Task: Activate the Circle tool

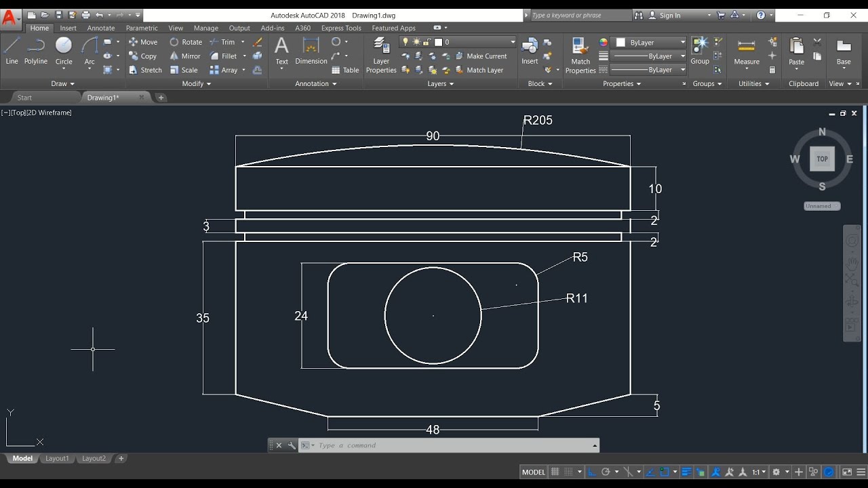Action: pos(64,51)
